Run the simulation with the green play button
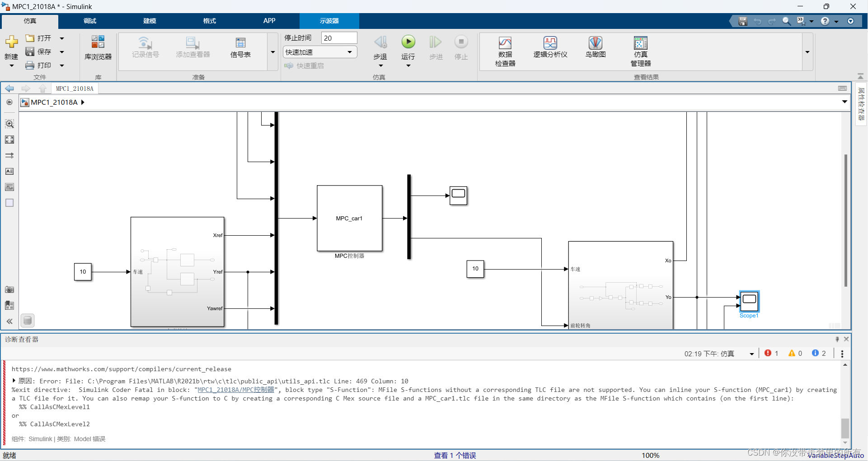This screenshot has height=461, width=868. pyautogui.click(x=408, y=42)
